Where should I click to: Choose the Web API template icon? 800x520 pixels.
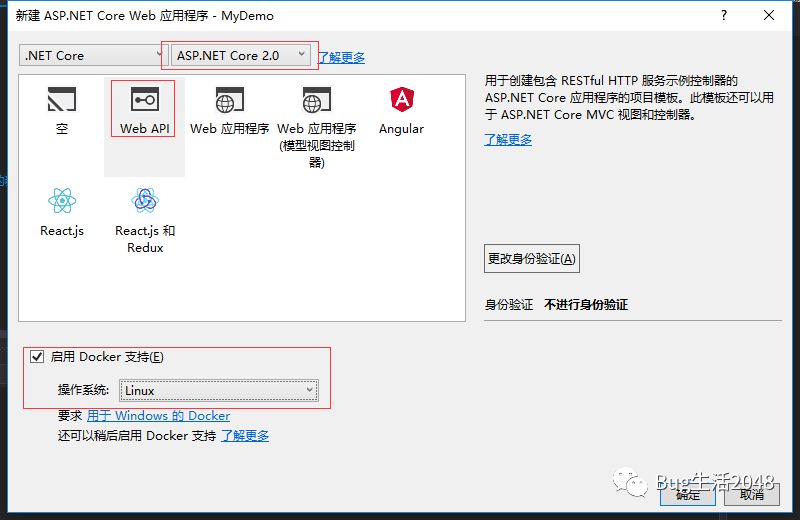(145, 99)
